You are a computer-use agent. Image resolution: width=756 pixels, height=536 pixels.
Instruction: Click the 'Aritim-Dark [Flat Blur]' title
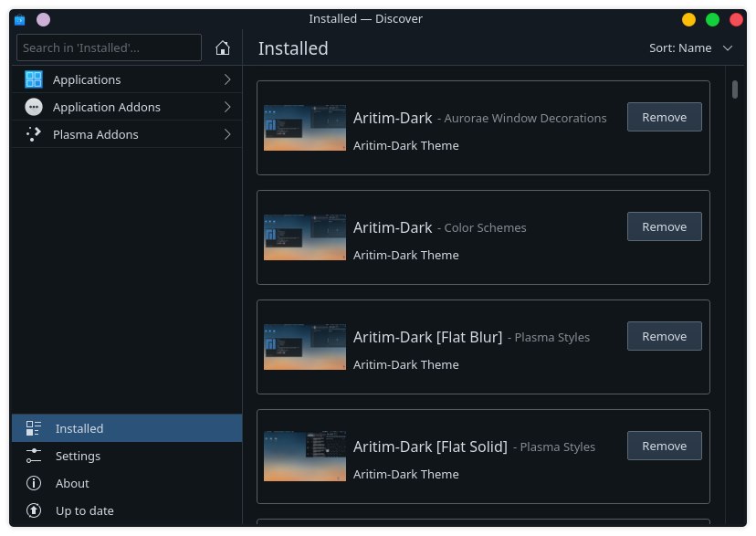427,337
